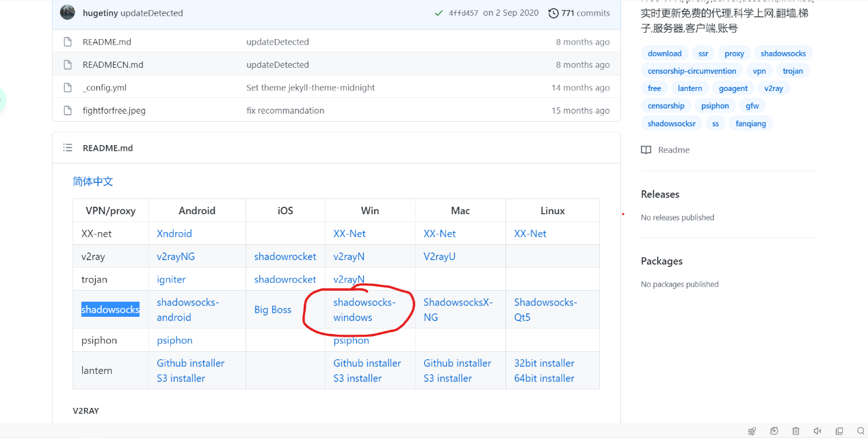Click the overlapping windows icon in the status bar
Screen dimensions: 868x438
tap(839, 431)
